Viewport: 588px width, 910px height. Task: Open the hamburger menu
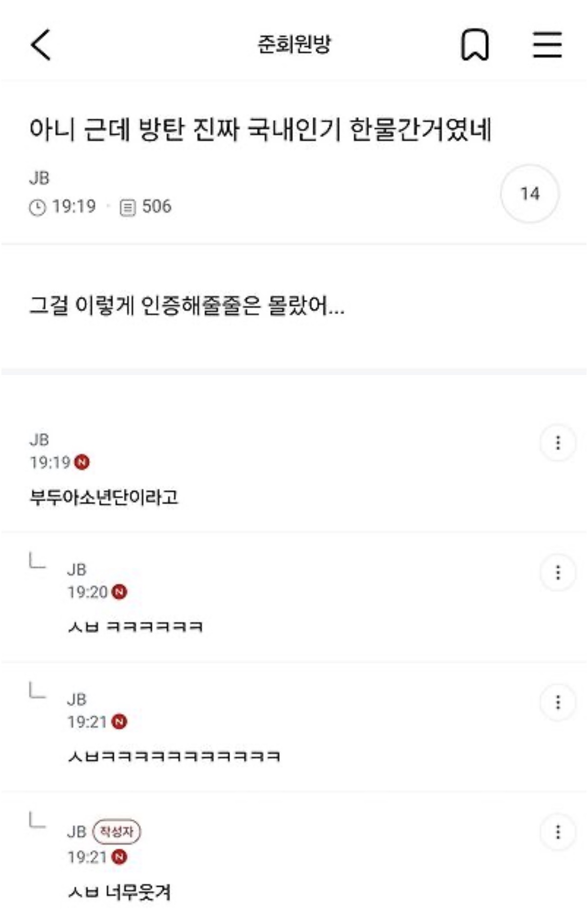[x=547, y=45]
